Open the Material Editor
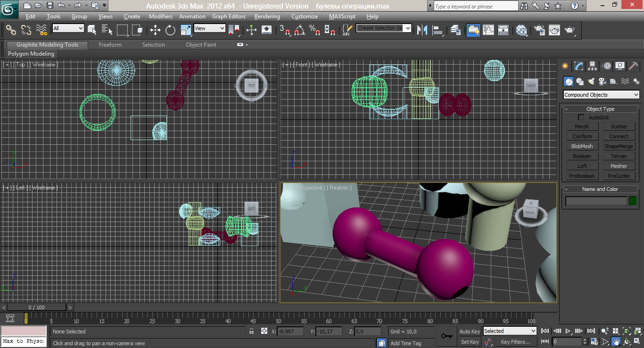 (521, 30)
